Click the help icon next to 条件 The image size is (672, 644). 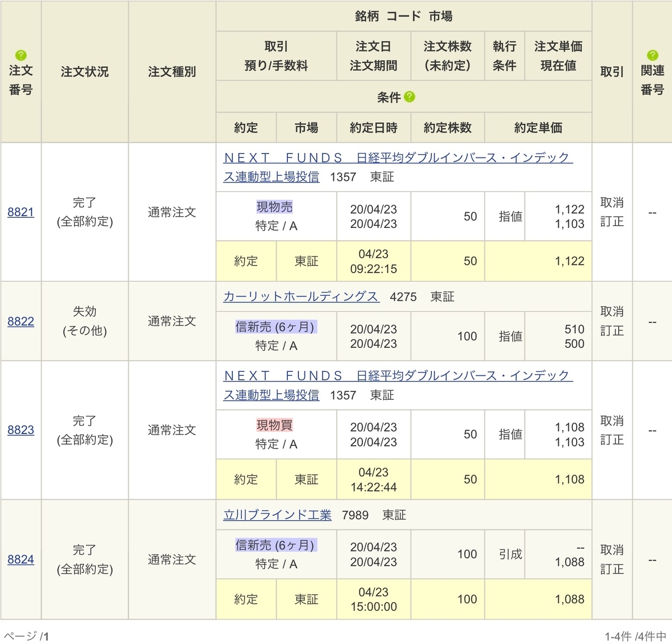[409, 97]
